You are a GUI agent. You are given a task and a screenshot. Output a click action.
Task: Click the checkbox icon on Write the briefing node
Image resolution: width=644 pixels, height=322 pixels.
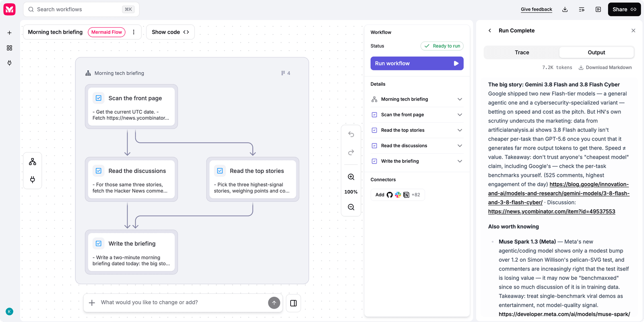[x=99, y=244]
